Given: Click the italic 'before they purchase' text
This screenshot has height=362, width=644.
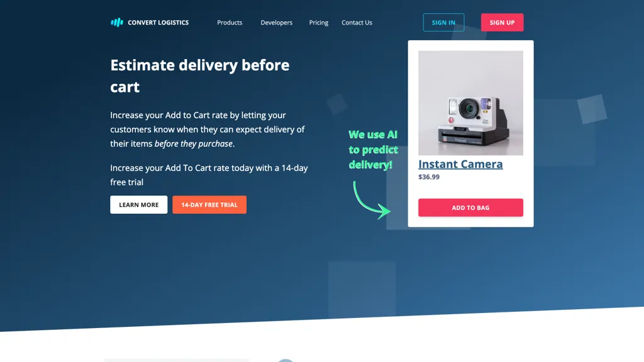Looking at the screenshot, I should [194, 144].
